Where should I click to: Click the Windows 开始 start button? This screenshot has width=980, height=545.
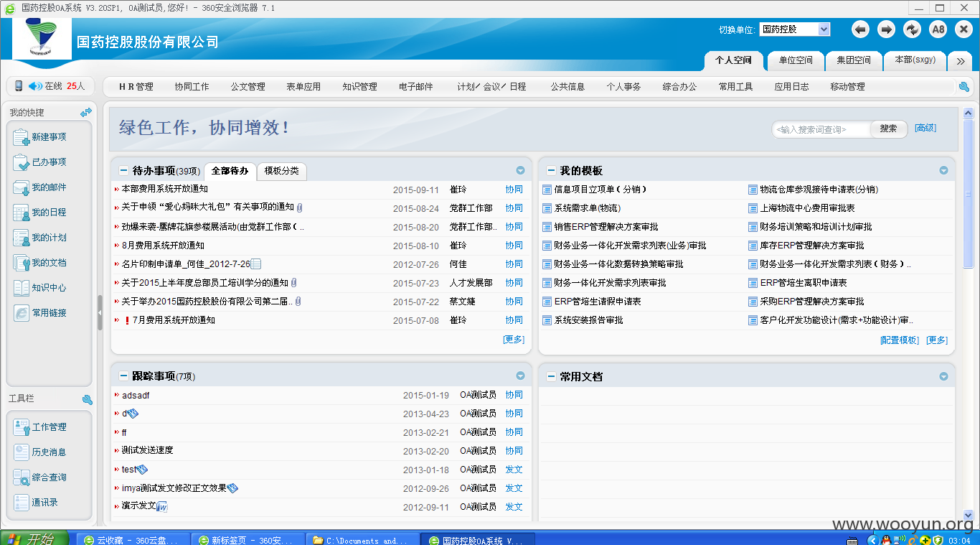click(34, 539)
